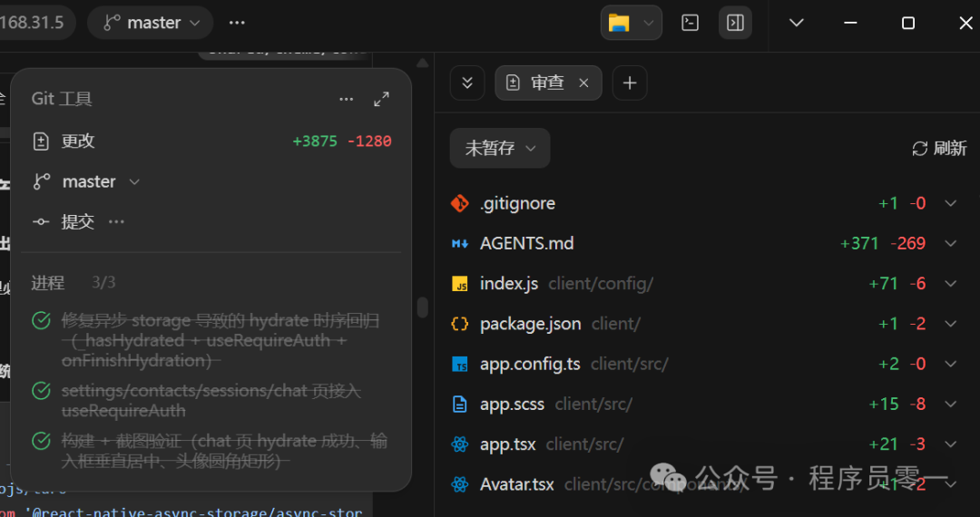Expand .gitignore diff chevron
Screen dimensions: 980x517
click(951, 203)
